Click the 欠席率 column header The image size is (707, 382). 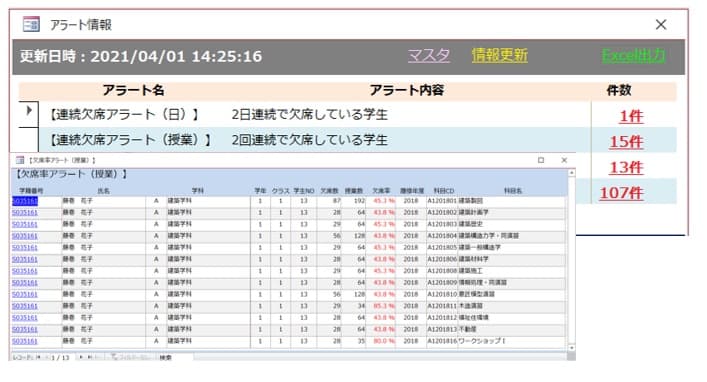(381, 191)
